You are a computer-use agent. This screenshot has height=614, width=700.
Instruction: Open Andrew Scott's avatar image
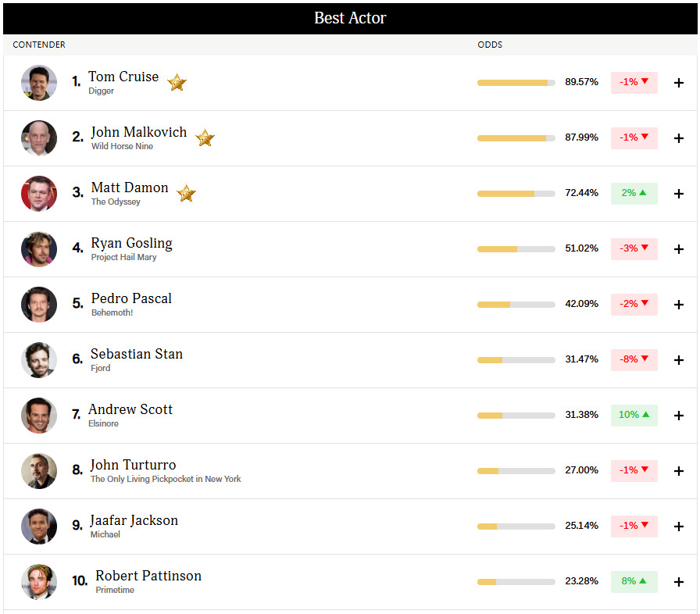tap(39, 416)
